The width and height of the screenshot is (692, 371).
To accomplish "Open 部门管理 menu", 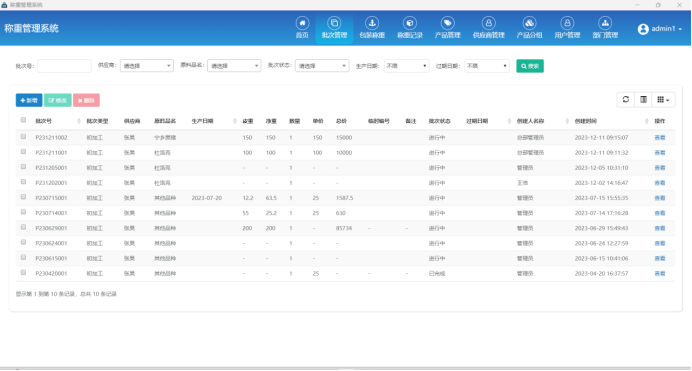I will [x=605, y=28].
